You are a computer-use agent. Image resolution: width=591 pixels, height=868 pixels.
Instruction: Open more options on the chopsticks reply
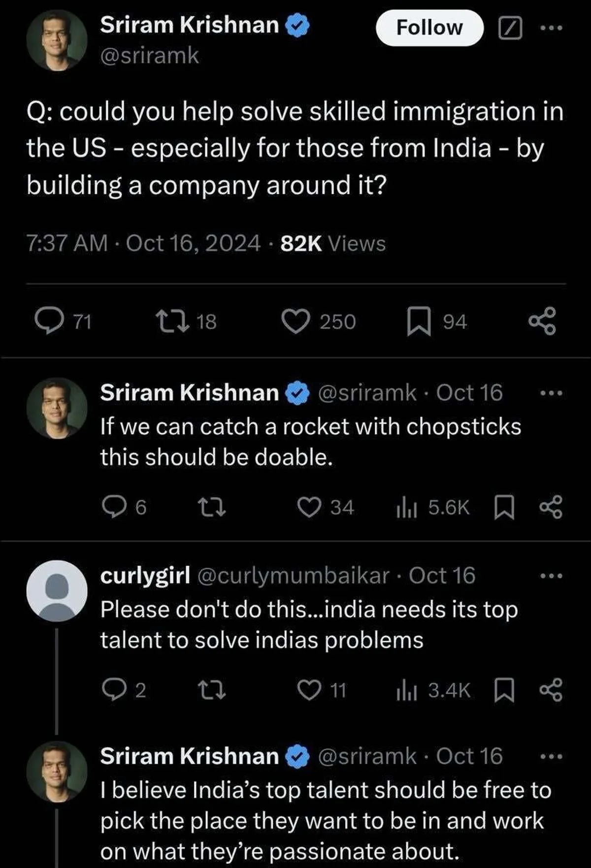(551, 393)
